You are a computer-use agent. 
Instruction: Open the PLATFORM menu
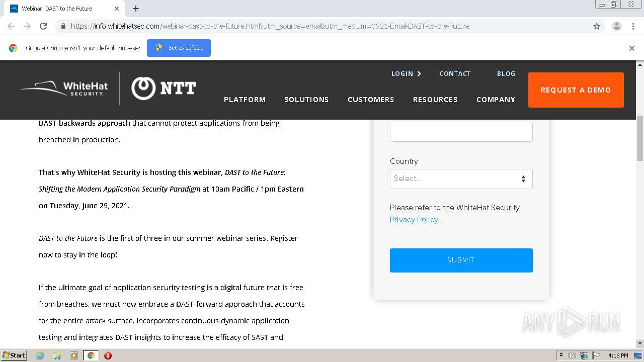tap(245, 100)
